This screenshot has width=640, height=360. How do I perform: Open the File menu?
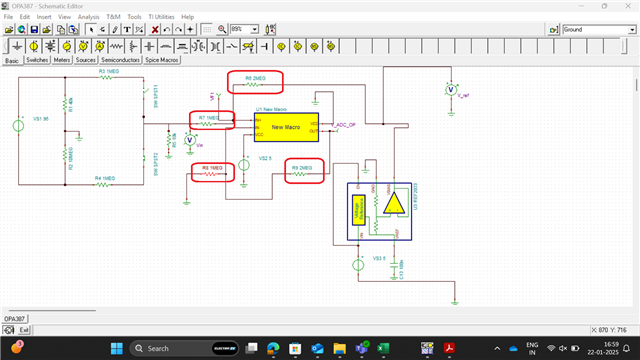(8, 17)
